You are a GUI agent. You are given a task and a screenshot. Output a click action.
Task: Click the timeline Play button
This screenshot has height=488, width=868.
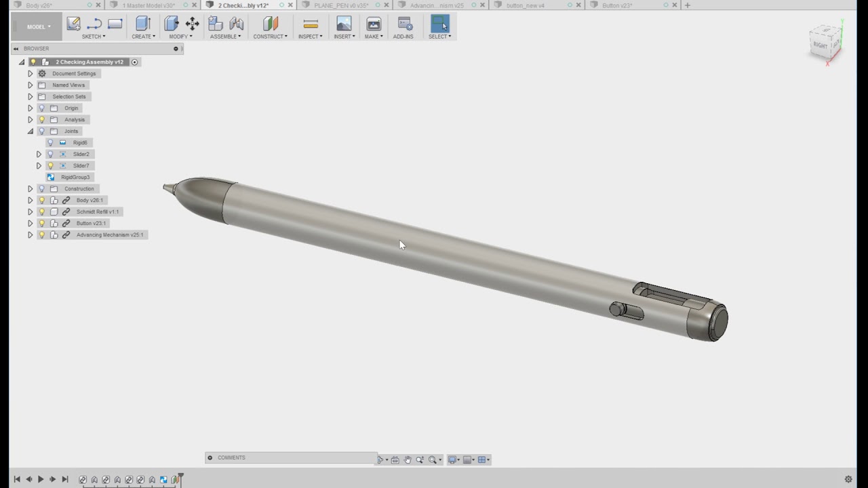point(41,479)
